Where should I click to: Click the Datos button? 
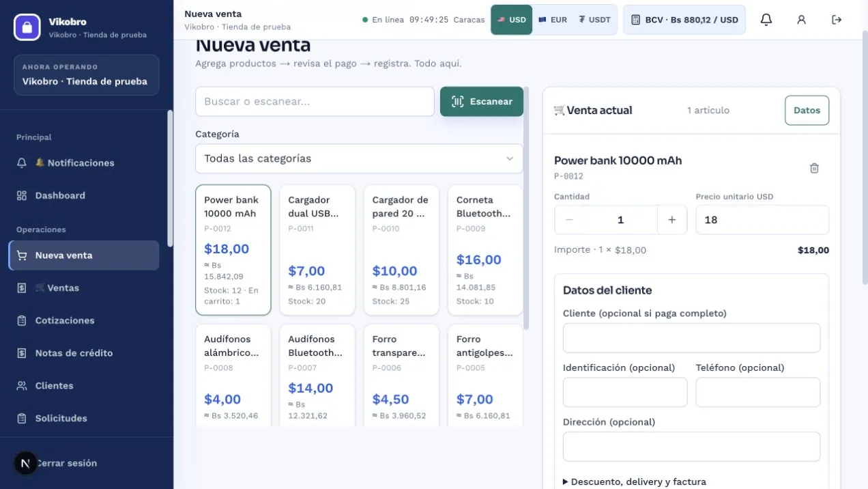(807, 111)
